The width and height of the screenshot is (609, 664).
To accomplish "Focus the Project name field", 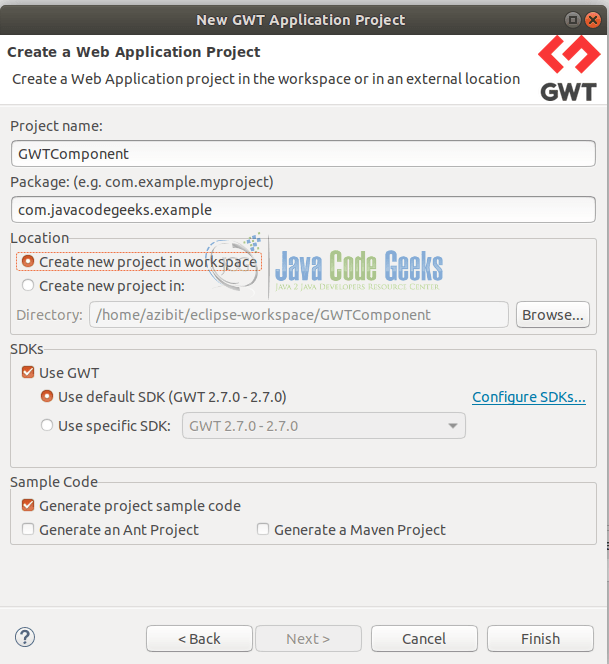I will pyautogui.click(x=303, y=154).
